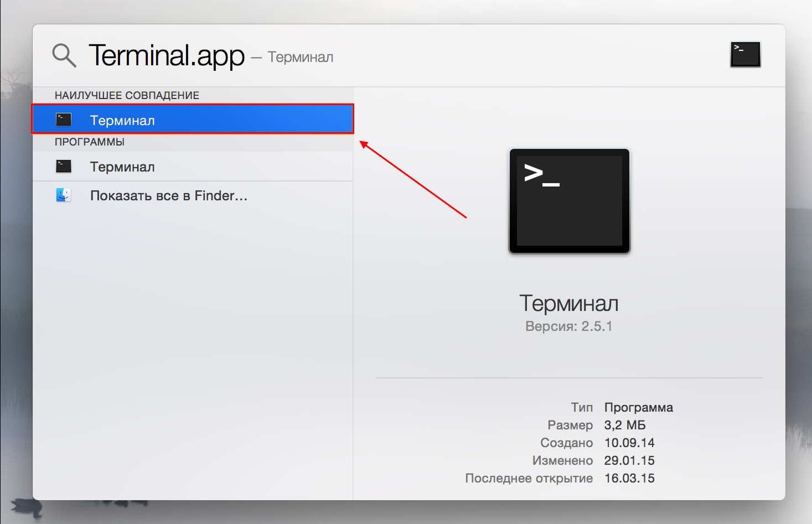
Task: Click the Terminal icon in the top-right corner
Action: pos(744,54)
